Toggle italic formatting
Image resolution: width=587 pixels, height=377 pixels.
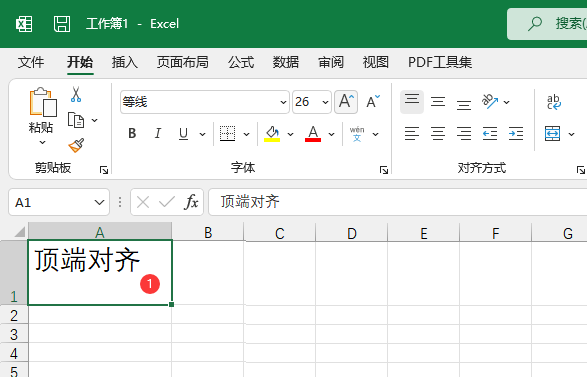[x=158, y=134]
